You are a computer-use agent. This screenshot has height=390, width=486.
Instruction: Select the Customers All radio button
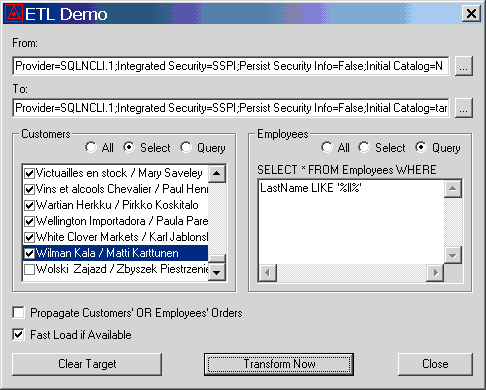click(91, 147)
